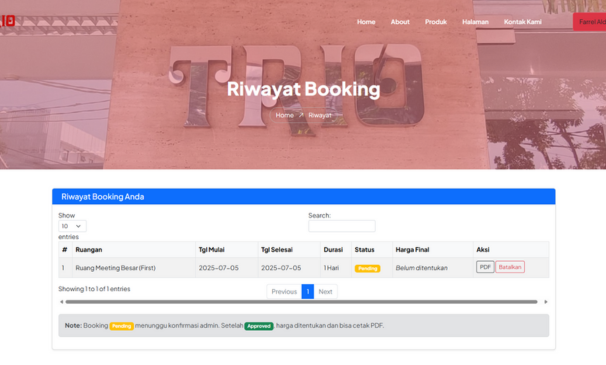Image resolution: width=606 pixels, height=365 pixels.
Task: Sort by the Durasi column header
Action: click(335, 250)
